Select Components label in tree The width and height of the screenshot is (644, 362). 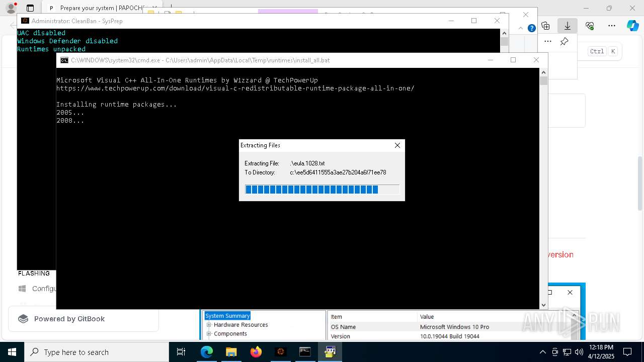pos(230,334)
